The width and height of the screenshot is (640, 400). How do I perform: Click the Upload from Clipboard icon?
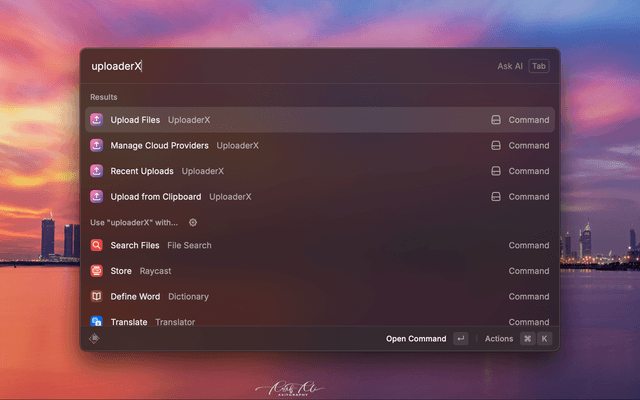96,197
